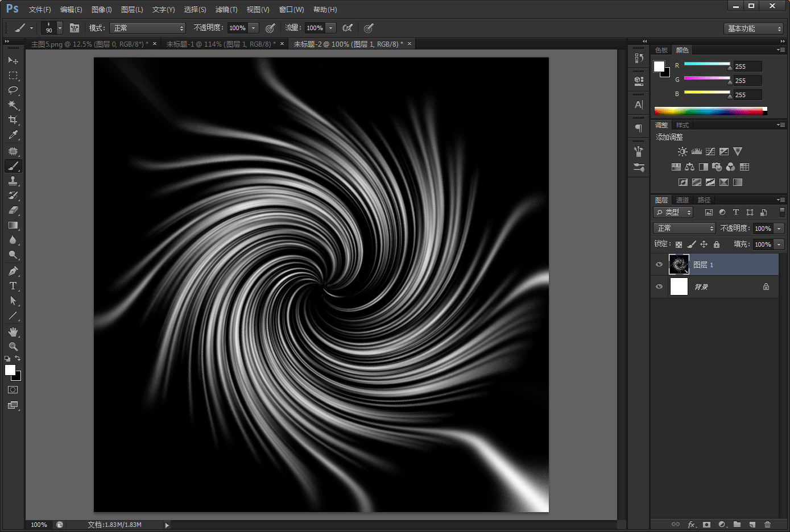Select the Hand tool

[x=13, y=332]
